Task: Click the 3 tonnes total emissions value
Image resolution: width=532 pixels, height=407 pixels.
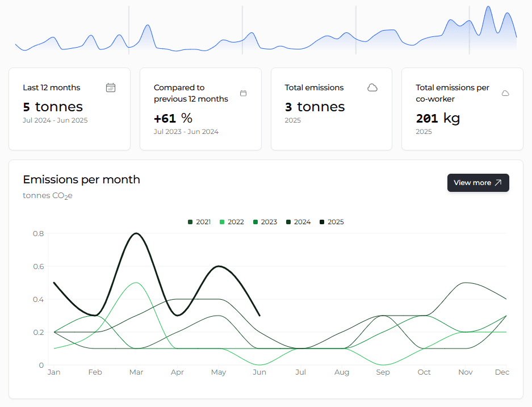Action: pyautogui.click(x=315, y=107)
